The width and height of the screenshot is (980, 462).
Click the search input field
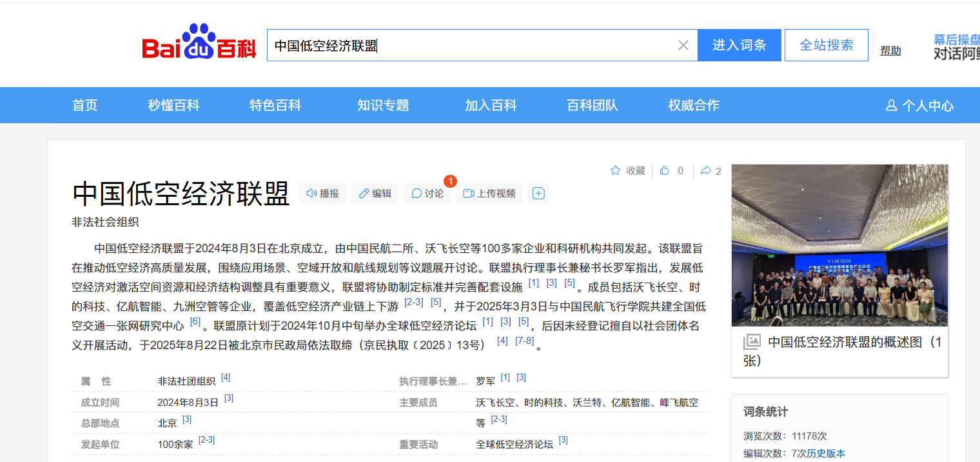pyautogui.click(x=471, y=45)
